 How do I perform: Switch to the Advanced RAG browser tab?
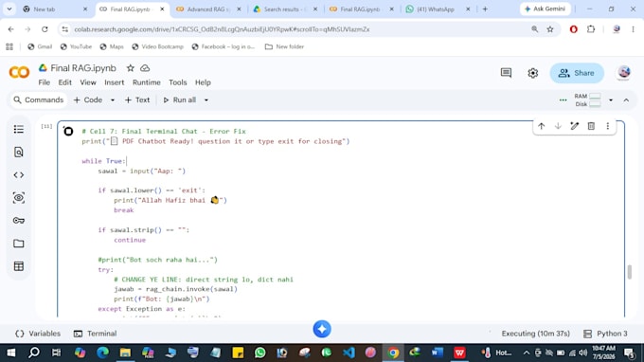207,9
